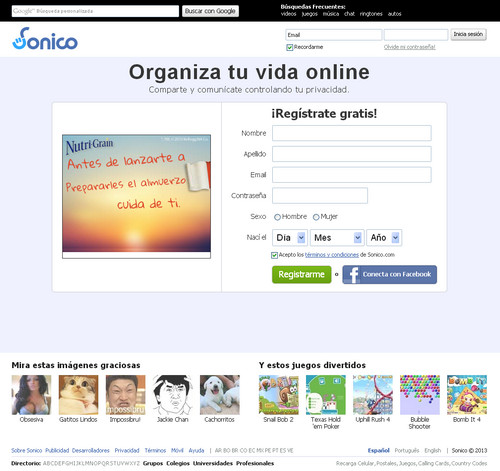Open the Universidades directory section
Viewport: 500px width, 471px height.
pyautogui.click(x=213, y=463)
